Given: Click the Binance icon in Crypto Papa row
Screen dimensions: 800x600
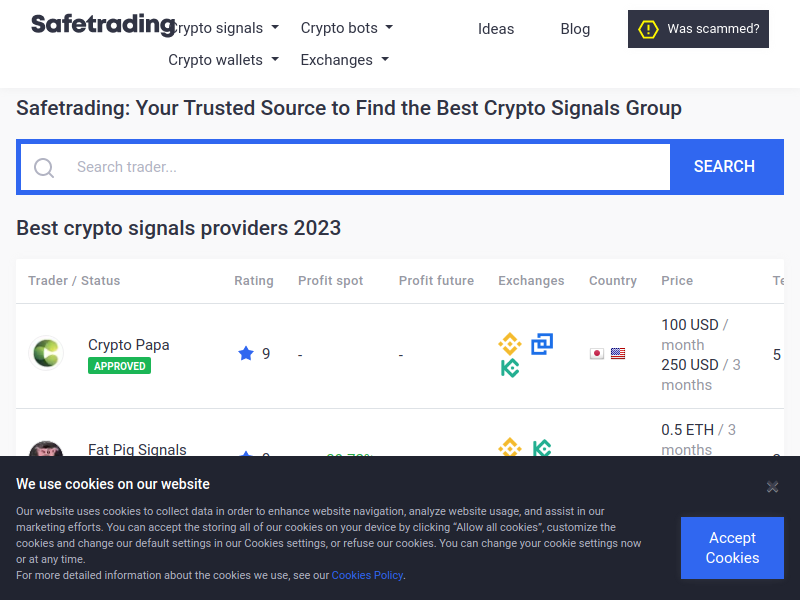Looking at the screenshot, I should coord(510,344).
